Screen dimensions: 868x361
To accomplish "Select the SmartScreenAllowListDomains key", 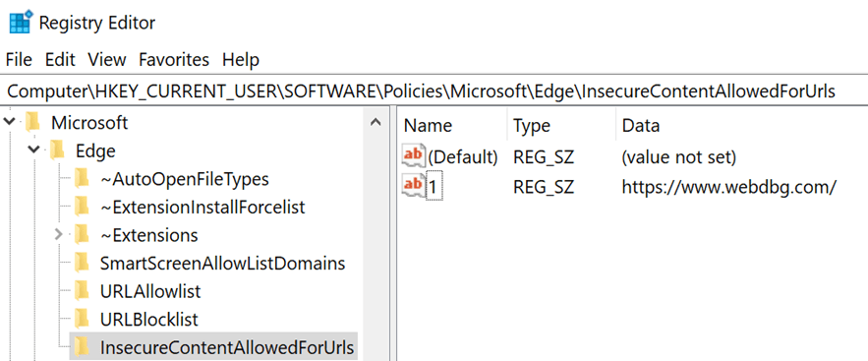I will (222, 263).
